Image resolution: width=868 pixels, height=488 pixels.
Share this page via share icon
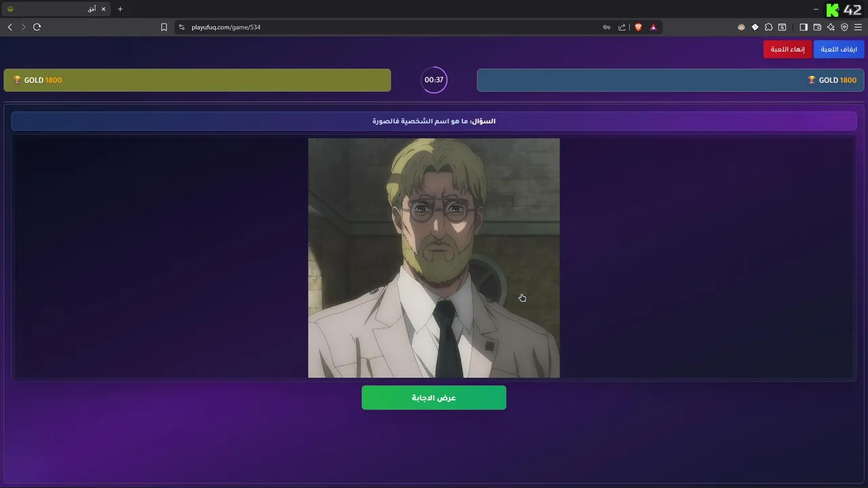point(622,27)
